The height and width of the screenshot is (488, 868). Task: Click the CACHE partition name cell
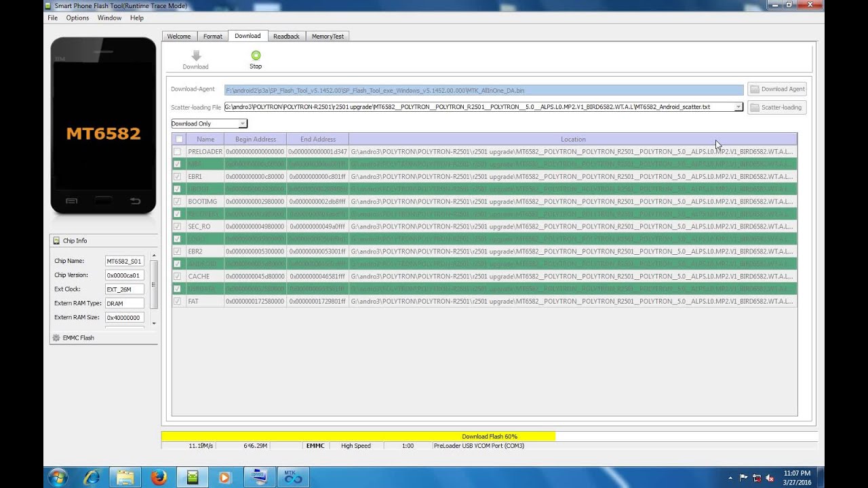[x=205, y=277]
